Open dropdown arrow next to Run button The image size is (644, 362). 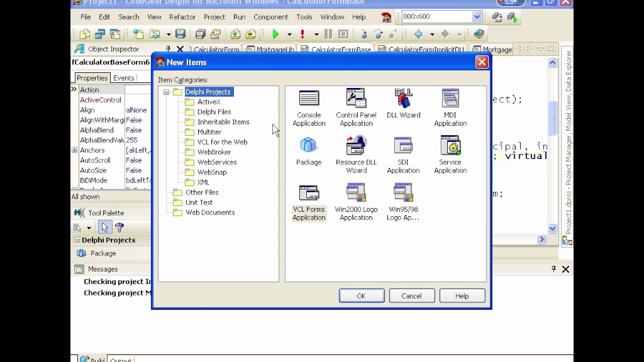289,34
